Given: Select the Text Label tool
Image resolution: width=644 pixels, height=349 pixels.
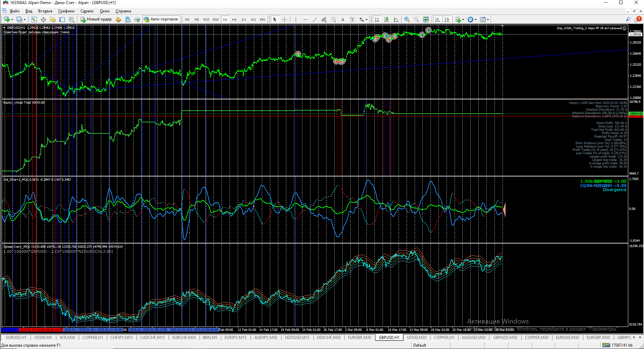Looking at the screenshot, I should click(352, 19).
